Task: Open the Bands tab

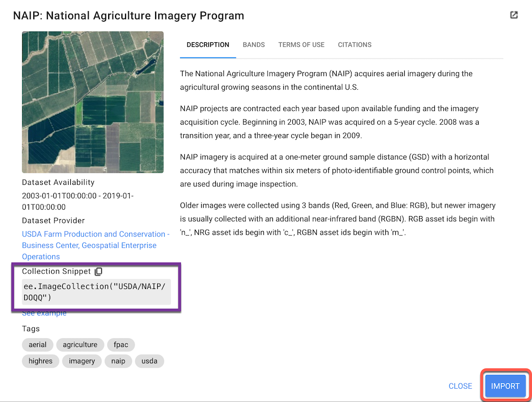Action: pyautogui.click(x=254, y=45)
